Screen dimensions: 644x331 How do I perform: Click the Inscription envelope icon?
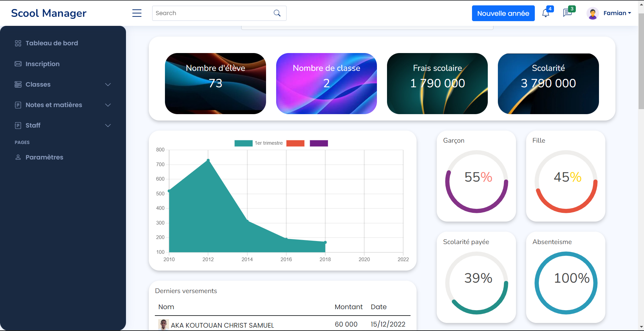click(18, 64)
